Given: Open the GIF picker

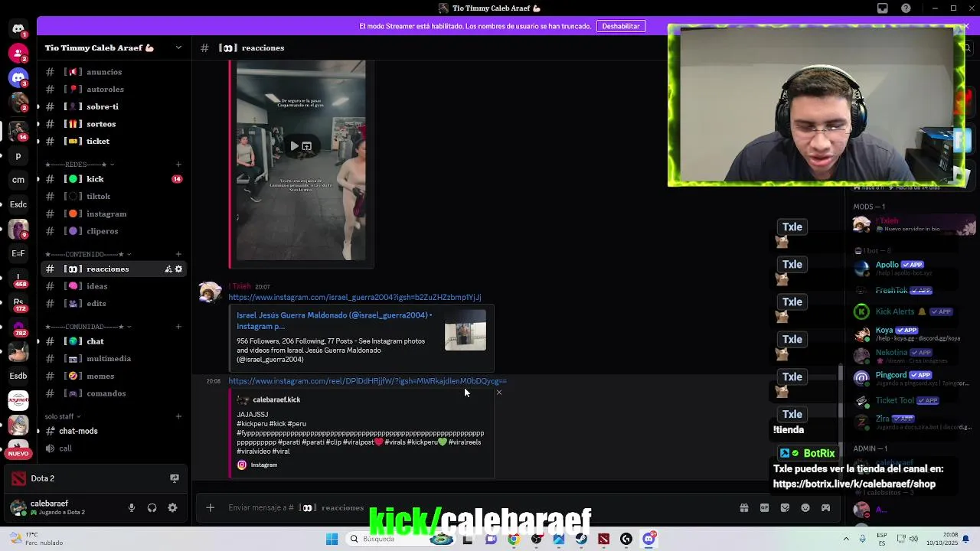Looking at the screenshot, I should tap(764, 507).
